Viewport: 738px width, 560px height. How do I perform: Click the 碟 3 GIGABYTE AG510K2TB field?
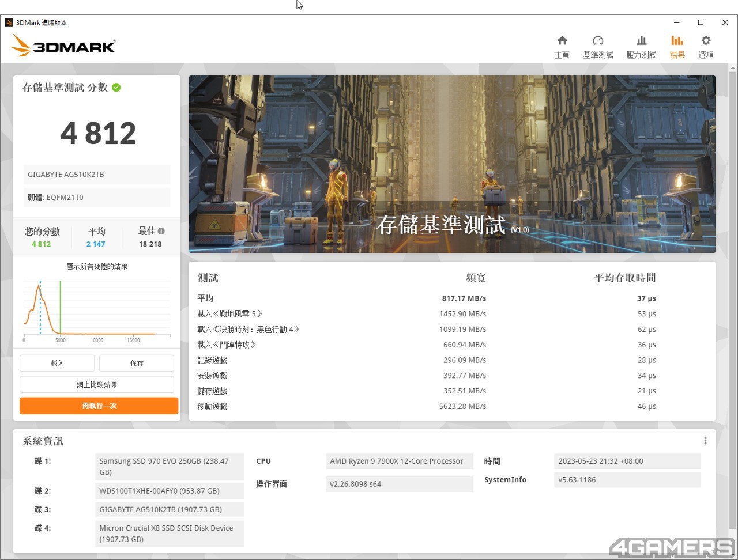click(170, 509)
